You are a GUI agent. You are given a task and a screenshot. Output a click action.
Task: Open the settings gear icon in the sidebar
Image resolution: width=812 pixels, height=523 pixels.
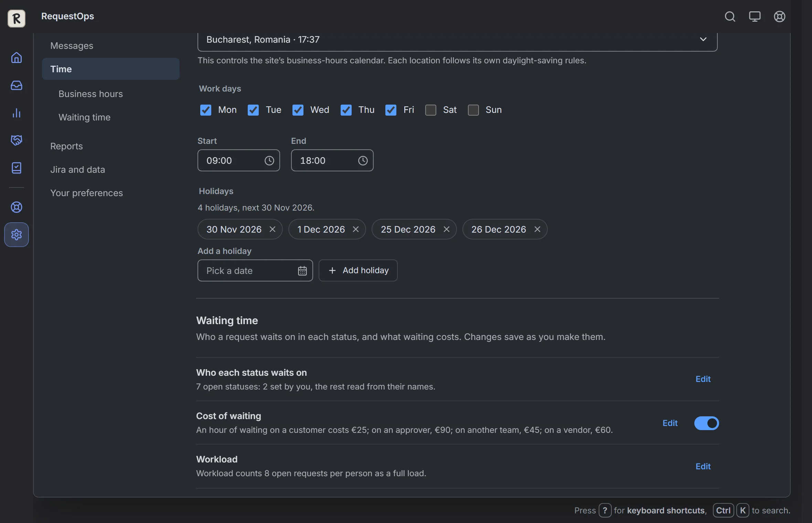pyautogui.click(x=17, y=235)
